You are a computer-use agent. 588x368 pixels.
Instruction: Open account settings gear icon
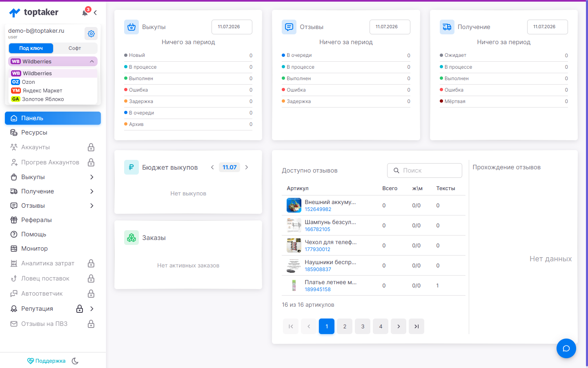point(91,34)
